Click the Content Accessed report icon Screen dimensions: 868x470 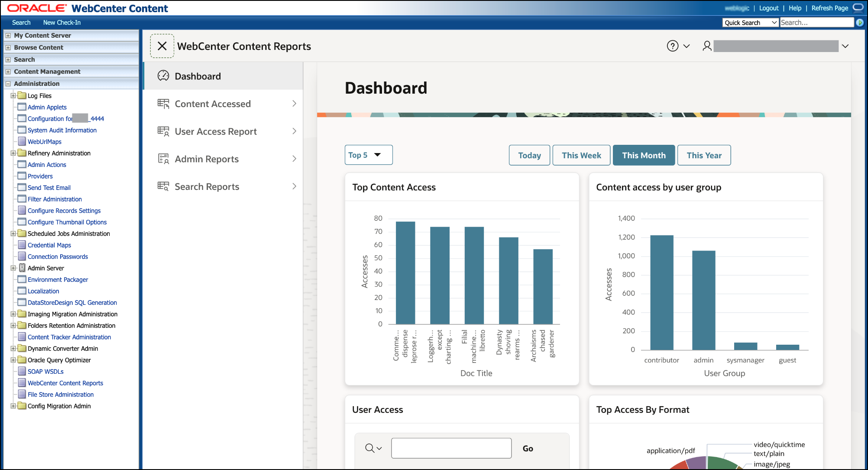click(x=163, y=104)
